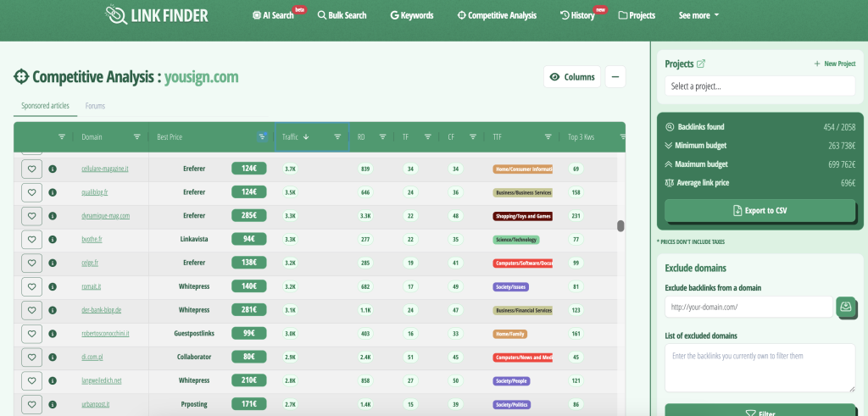Screen dimensions: 868x416
Task: Show info for cellulare-magazine.it
Action: pyautogui.click(x=53, y=169)
